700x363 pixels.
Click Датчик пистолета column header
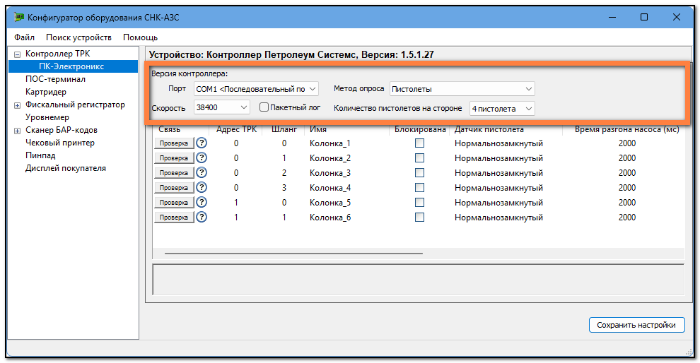(489, 129)
